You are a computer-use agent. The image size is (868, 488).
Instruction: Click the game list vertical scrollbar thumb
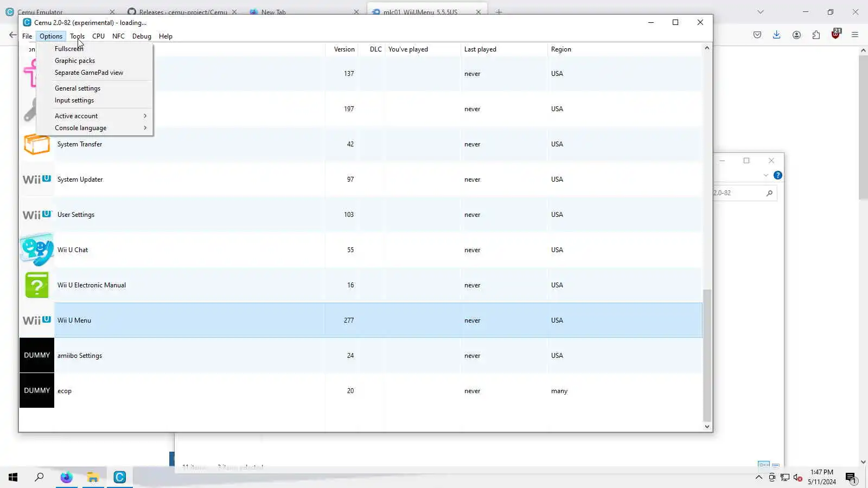pyautogui.click(x=707, y=355)
